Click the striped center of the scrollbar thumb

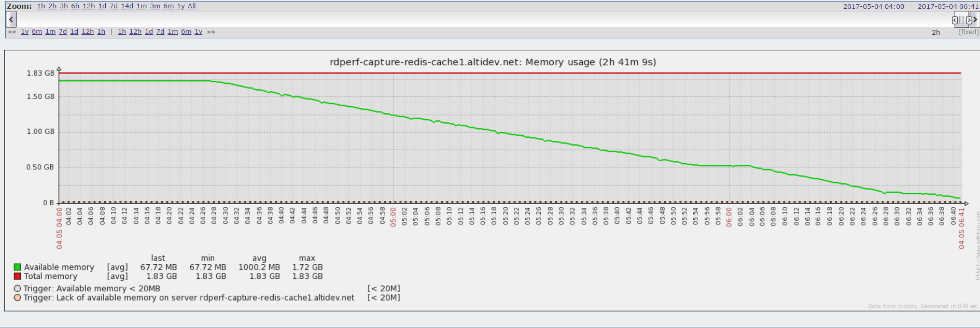click(961, 20)
